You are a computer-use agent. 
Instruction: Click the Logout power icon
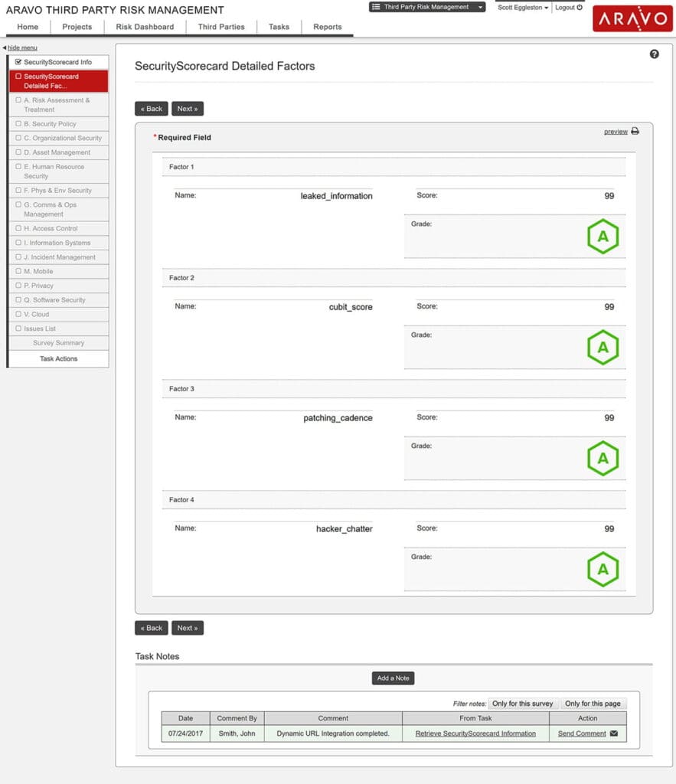[x=580, y=8]
